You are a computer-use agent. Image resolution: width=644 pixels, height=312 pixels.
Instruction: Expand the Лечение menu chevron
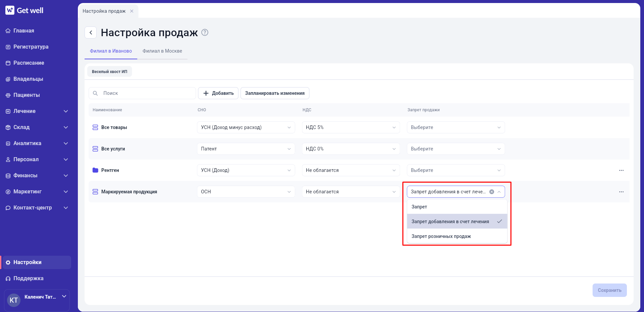point(66,111)
